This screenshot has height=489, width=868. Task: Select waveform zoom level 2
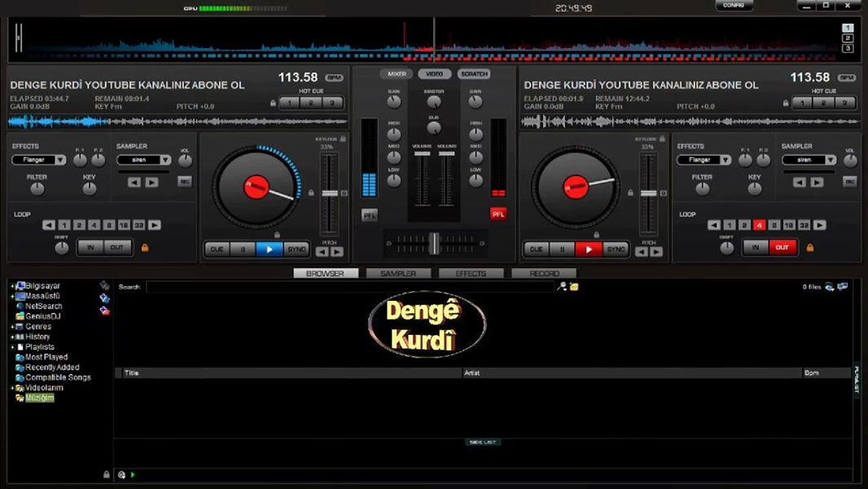point(848,38)
